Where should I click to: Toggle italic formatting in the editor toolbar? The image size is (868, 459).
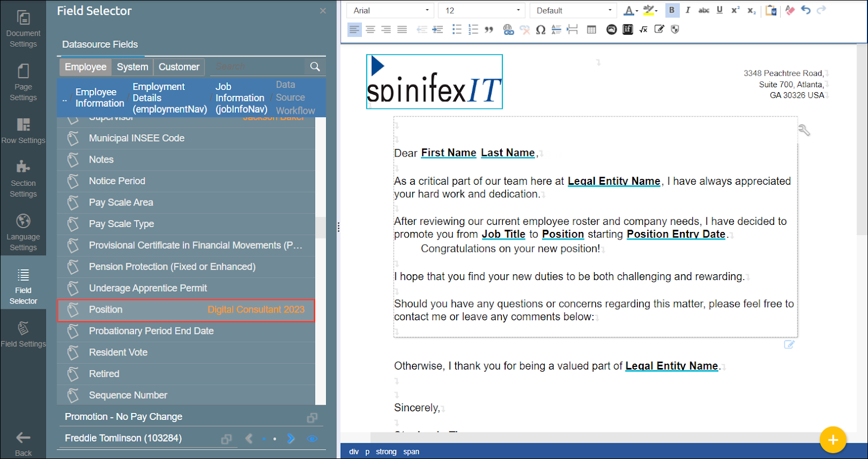687,10
